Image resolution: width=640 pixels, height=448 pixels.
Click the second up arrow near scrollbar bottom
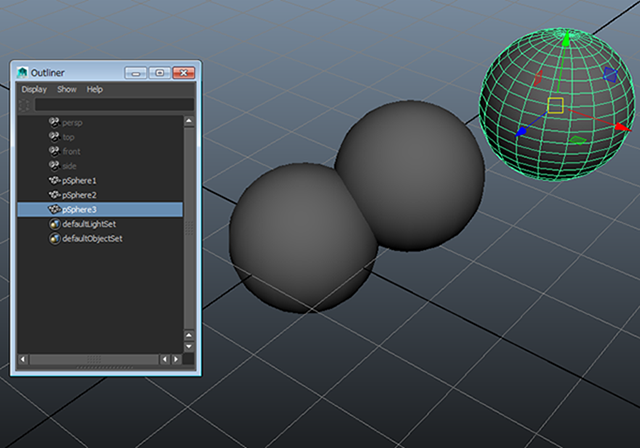tap(189, 335)
